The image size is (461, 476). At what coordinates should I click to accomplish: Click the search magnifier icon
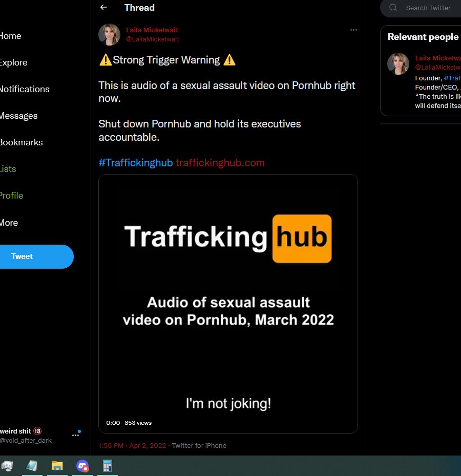[393, 7]
